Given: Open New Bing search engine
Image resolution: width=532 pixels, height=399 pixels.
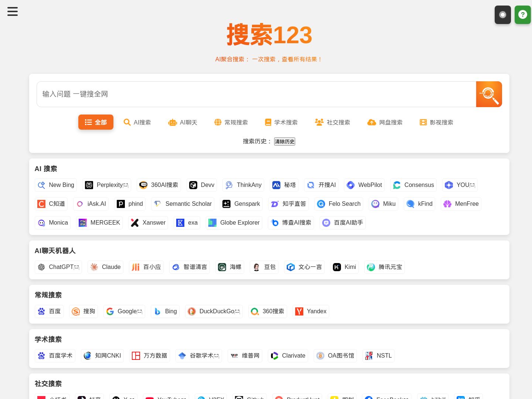Looking at the screenshot, I should point(56,185).
